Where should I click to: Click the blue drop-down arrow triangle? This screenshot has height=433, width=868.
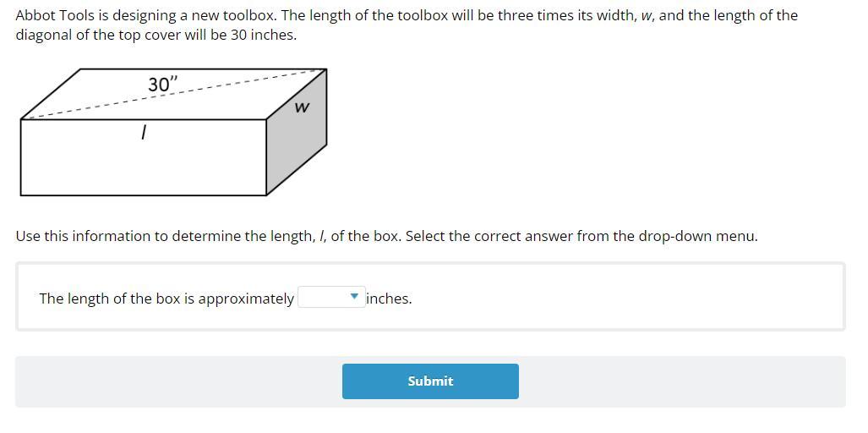click(355, 298)
